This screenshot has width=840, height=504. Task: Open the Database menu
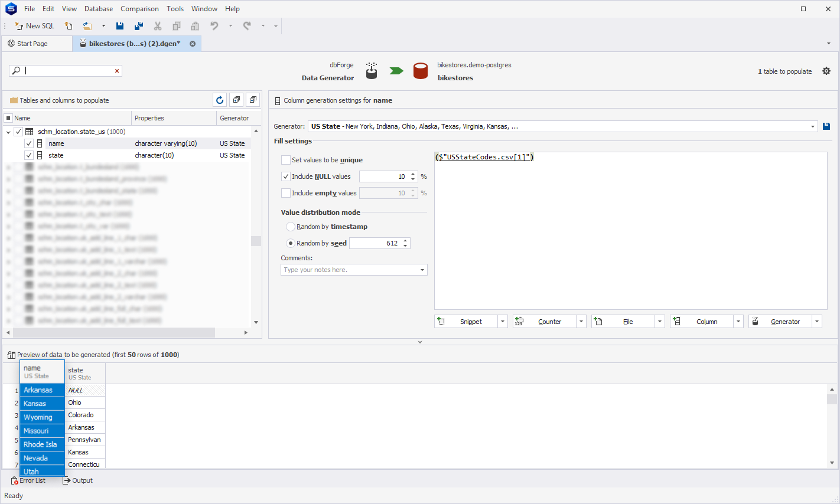[x=99, y=9]
